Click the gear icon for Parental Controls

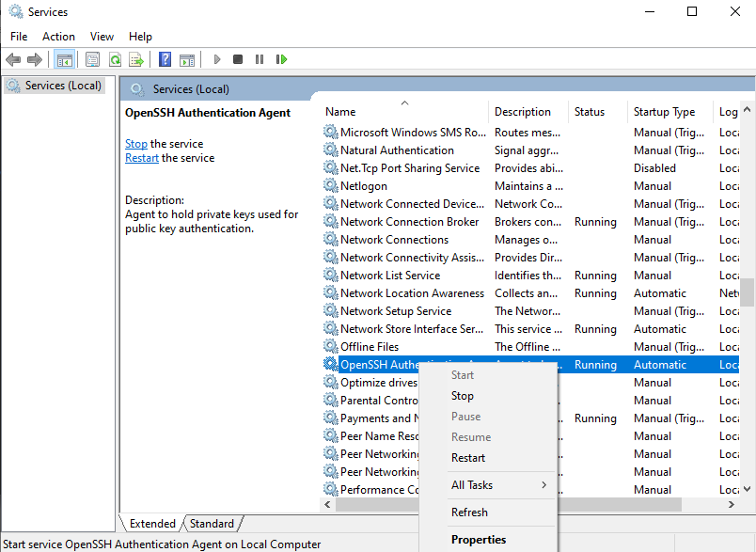331,400
